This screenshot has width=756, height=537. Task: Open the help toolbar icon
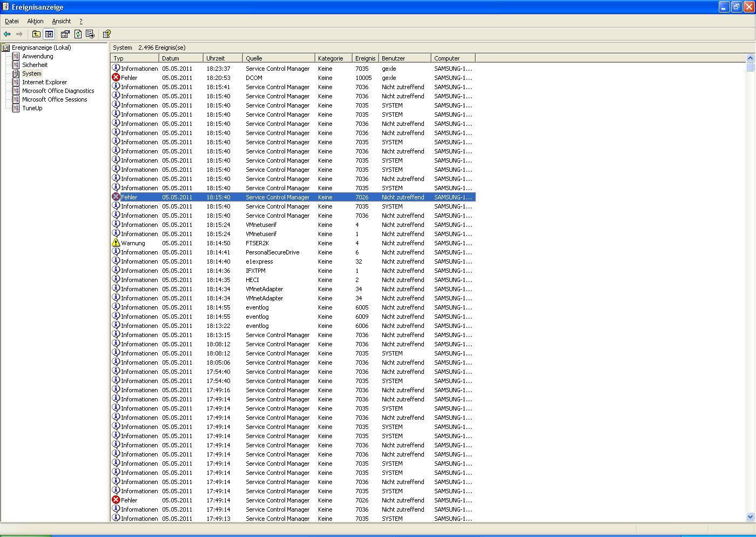(x=107, y=34)
